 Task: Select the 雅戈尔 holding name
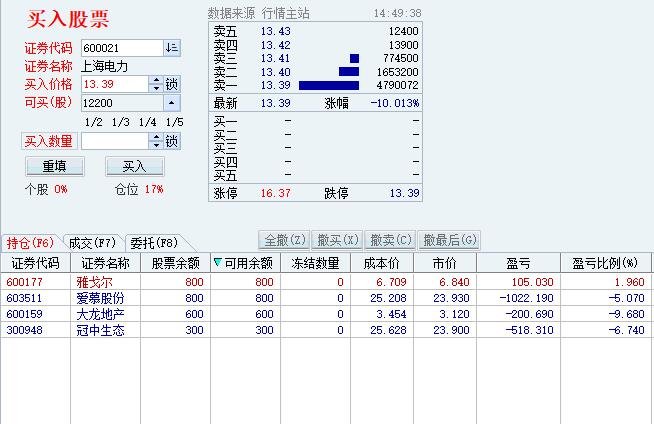(x=94, y=282)
